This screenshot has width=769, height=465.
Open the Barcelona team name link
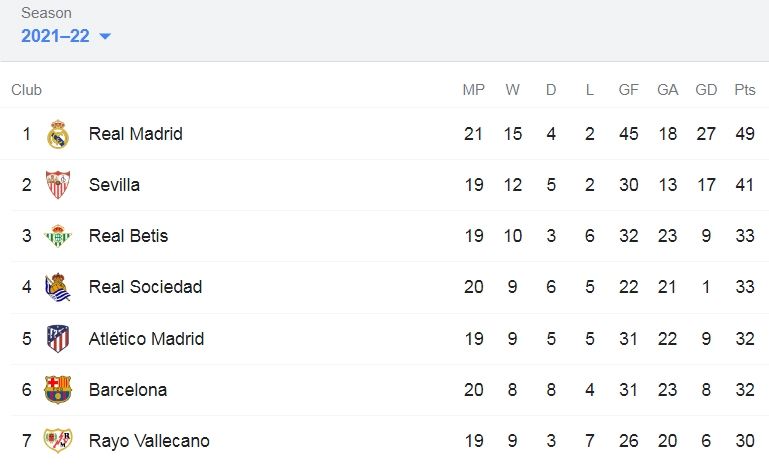pos(128,390)
